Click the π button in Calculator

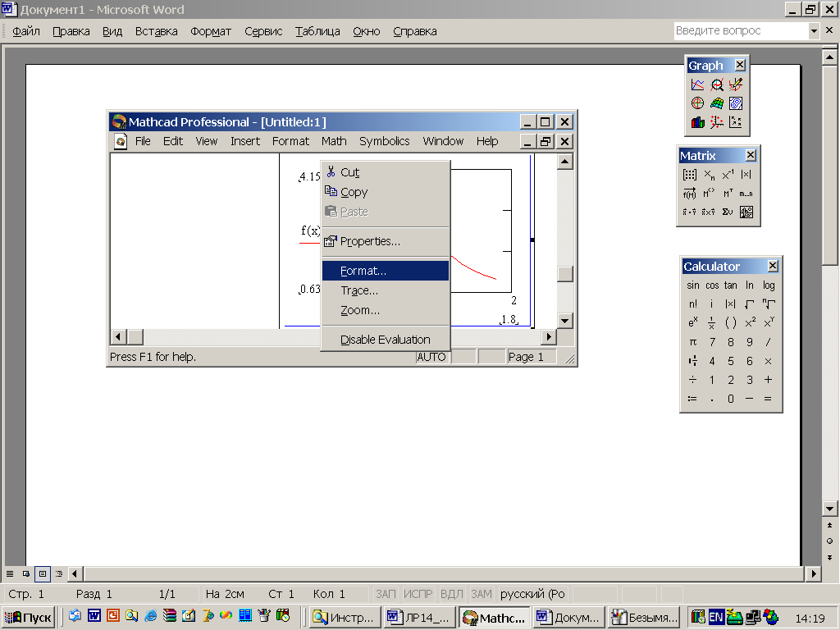click(692, 342)
